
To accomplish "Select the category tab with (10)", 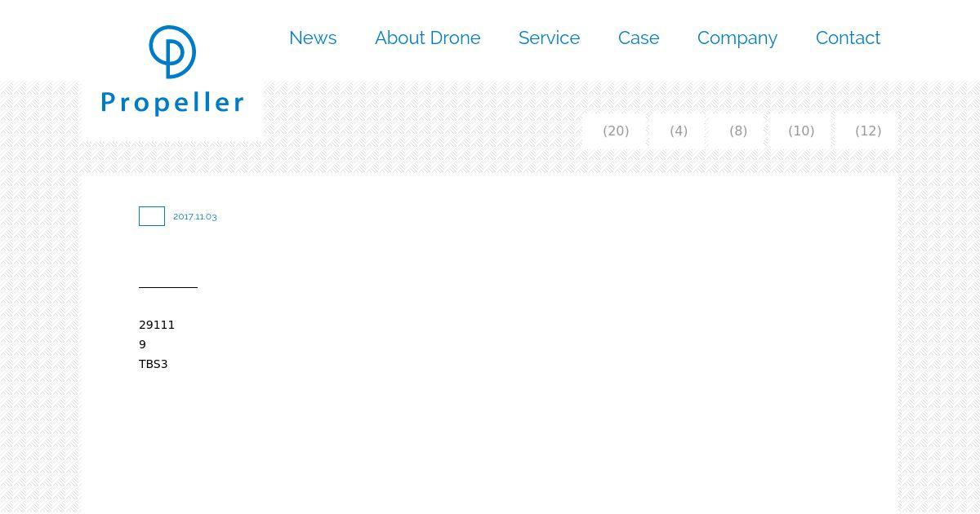I will (x=800, y=131).
